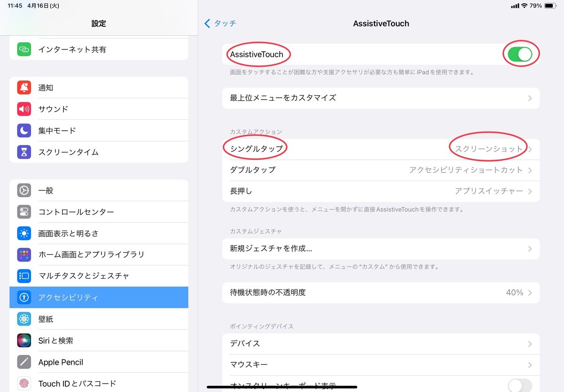Tap the Control Center switches icon
564x392 pixels.
tap(24, 212)
